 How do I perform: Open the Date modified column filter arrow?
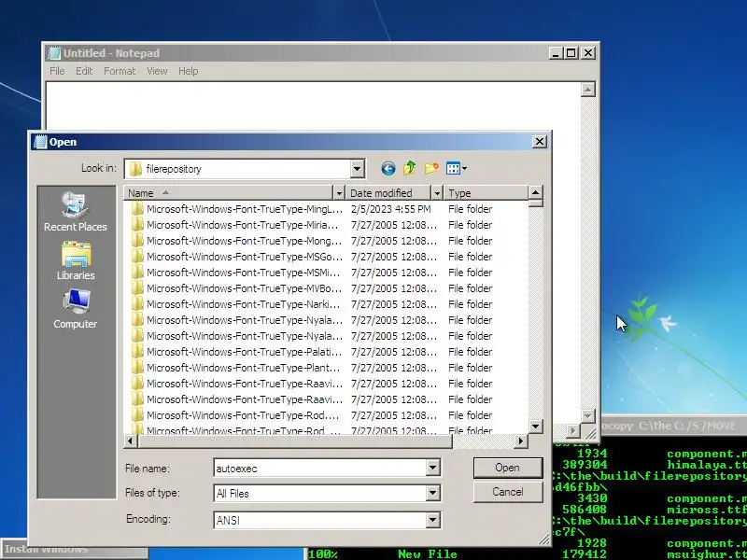coord(437,193)
